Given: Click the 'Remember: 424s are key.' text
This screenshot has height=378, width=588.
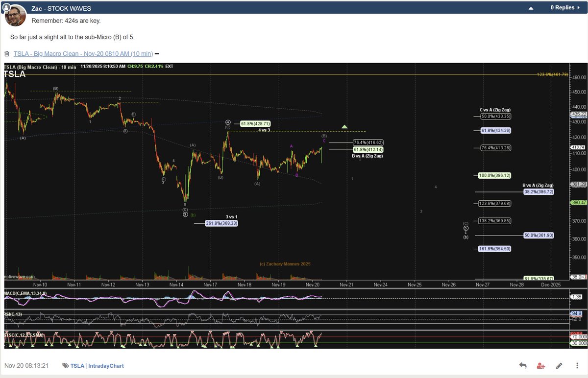Looking at the screenshot, I should click(x=66, y=21).
